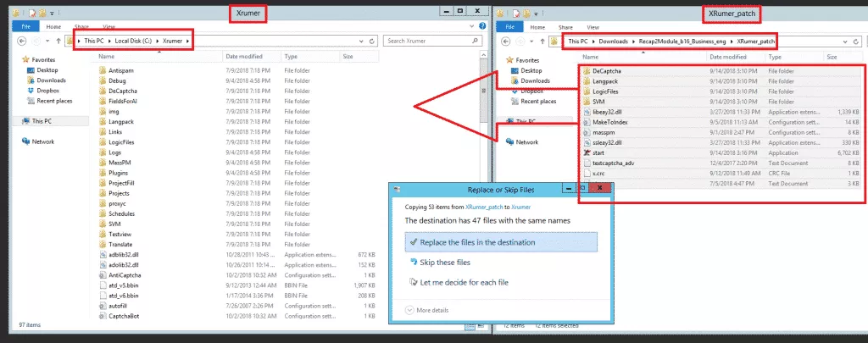Click Up arrow in XRumer_patch window
Screen dimensions: 868x343
click(x=542, y=41)
